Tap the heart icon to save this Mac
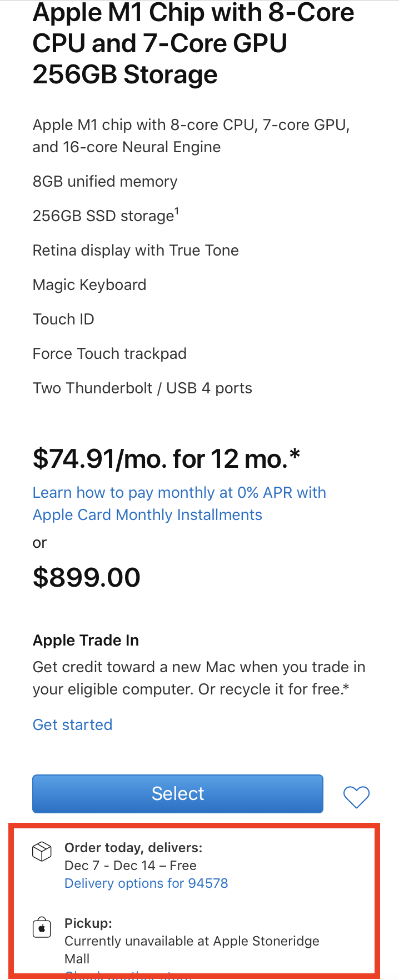399x980 pixels. pyautogui.click(x=356, y=797)
